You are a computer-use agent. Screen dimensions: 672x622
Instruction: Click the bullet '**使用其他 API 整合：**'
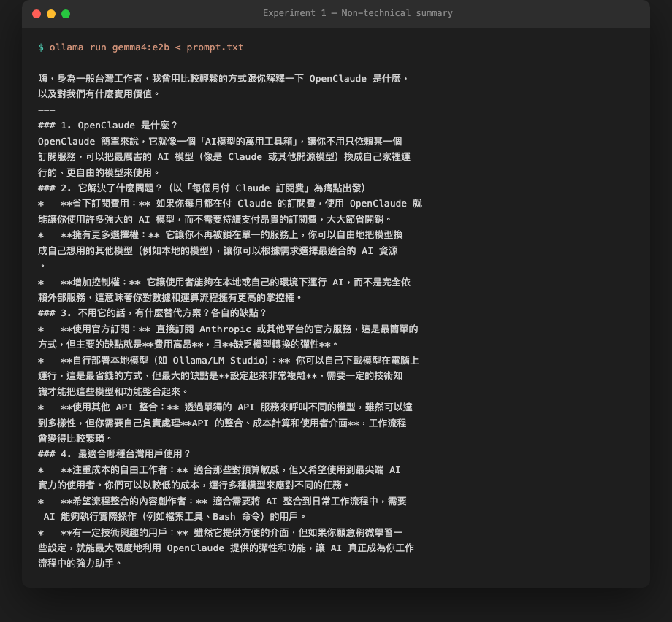[120, 407]
